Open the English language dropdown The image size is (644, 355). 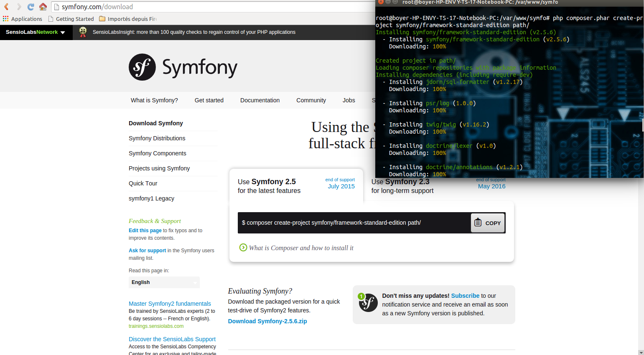coord(164,282)
